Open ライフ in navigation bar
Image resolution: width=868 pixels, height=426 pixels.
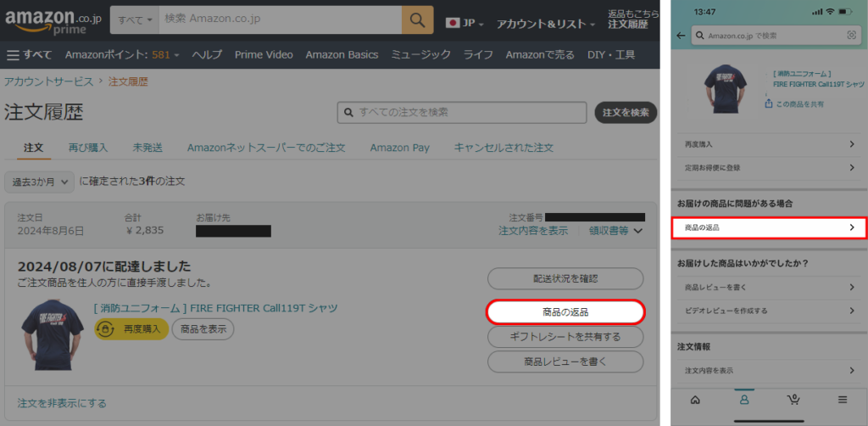[478, 54]
